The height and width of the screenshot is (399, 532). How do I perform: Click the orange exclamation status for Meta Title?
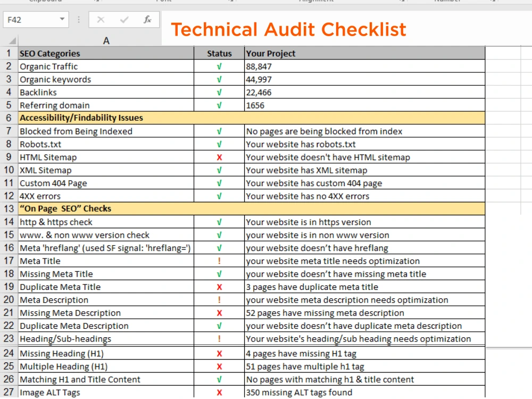(219, 261)
